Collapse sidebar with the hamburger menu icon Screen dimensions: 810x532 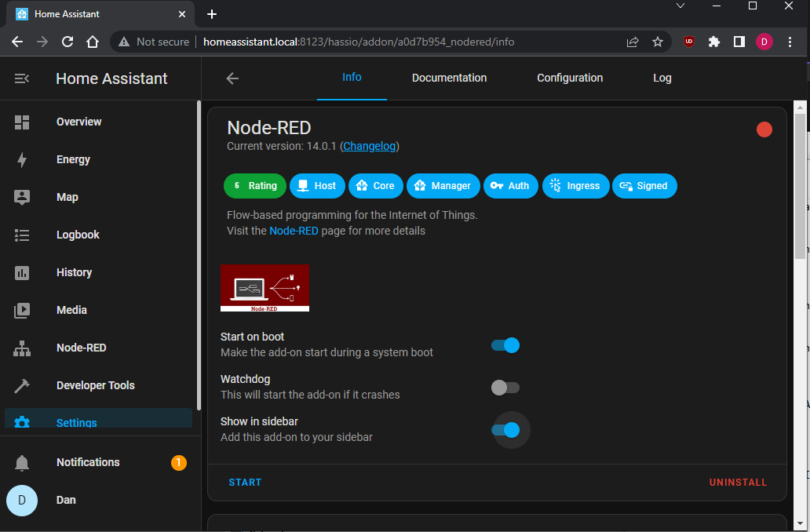[22, 78]
